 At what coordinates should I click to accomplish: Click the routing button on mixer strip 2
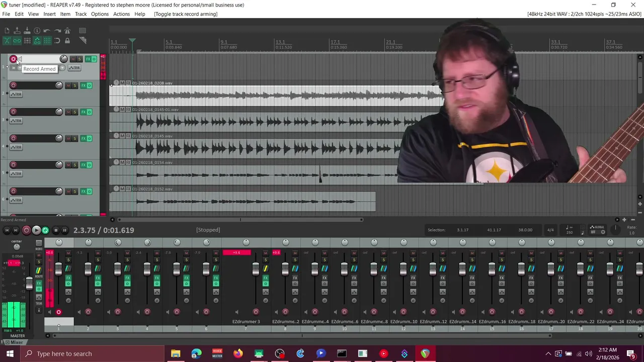98,268
